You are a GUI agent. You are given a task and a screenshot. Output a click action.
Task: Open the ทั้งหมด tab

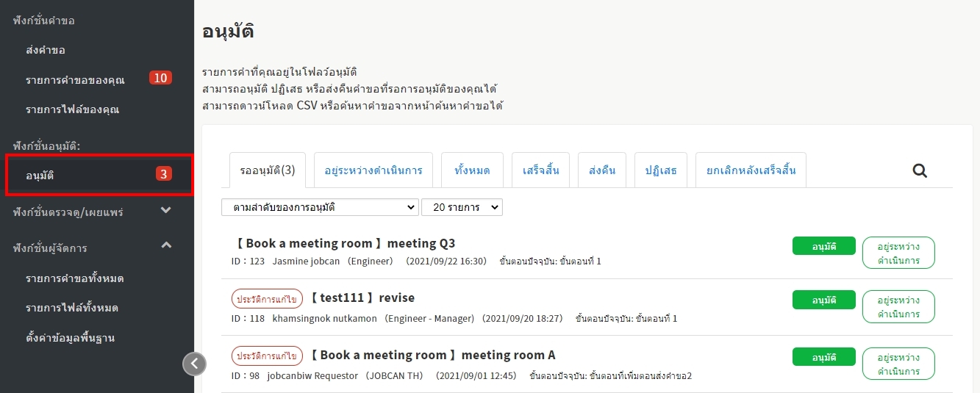473,170
